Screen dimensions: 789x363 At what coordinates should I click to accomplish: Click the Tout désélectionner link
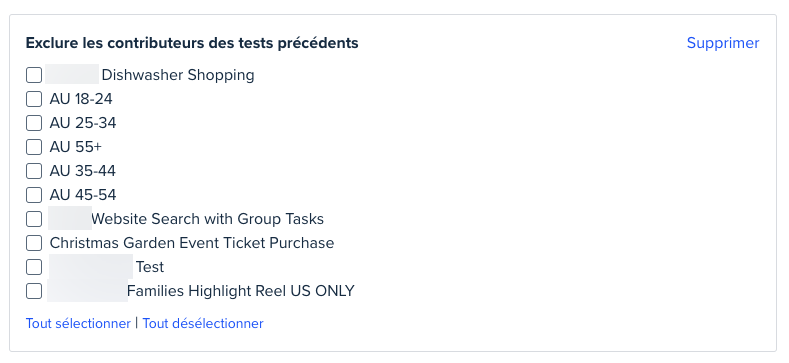coord(203,323)
